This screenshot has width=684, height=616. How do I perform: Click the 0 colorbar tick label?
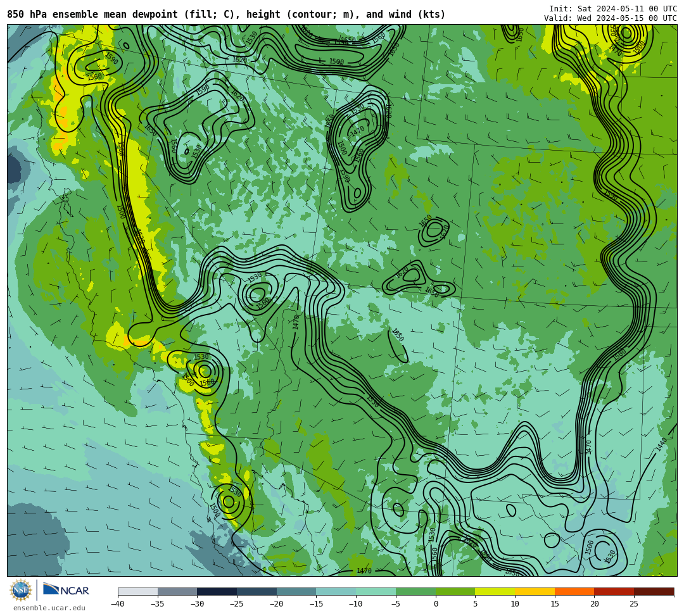point(436,604)
